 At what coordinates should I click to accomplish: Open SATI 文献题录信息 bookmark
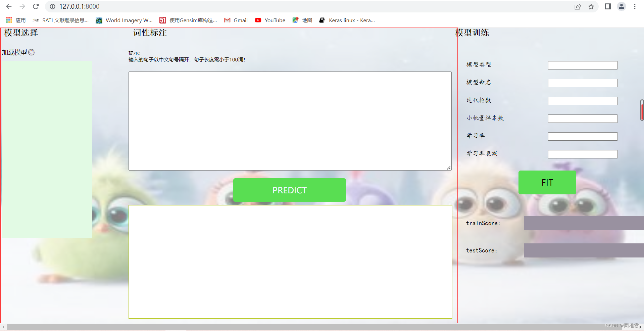[61, 20]
